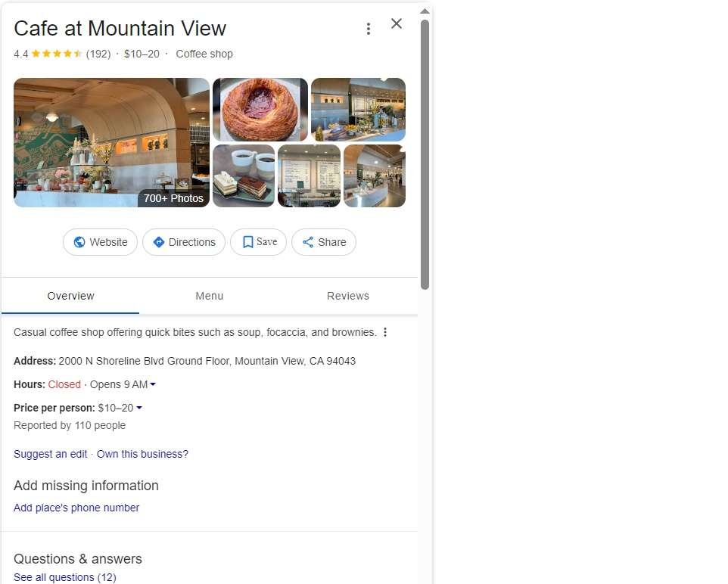Viewport: 728px width, 584px height.
Task: Switch to the Overview tab
Action: pyautogui.click(x=70, y=297)
